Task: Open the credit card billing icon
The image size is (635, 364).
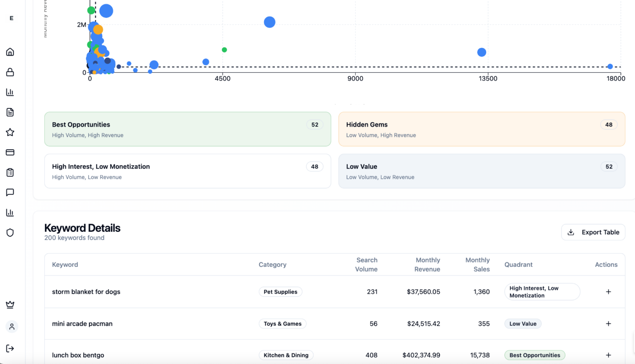Action: tap(10, 152)
